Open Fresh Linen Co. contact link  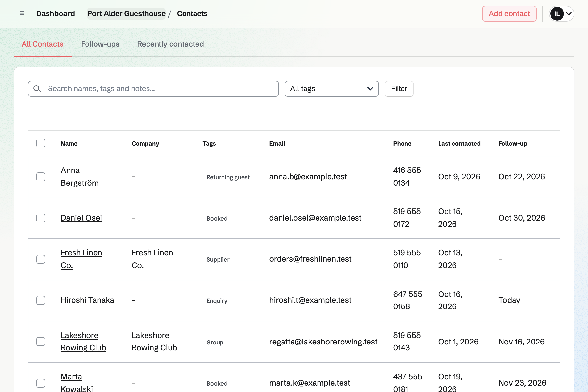point(81,259)
